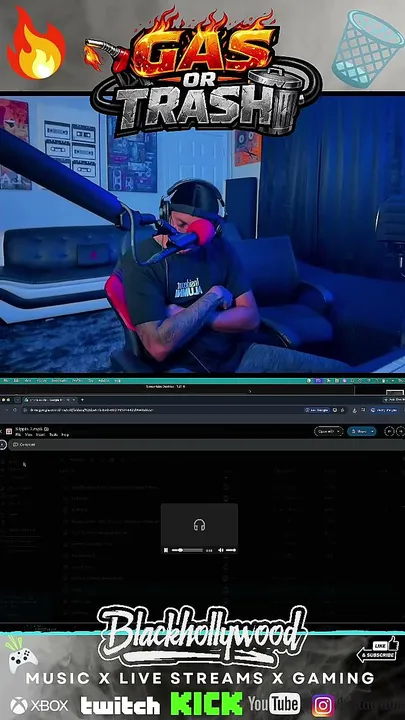The width and height of the screenshot is (405, 720).
Task: Open browser downloads icon in toolbar
Action: coord(354,410)
